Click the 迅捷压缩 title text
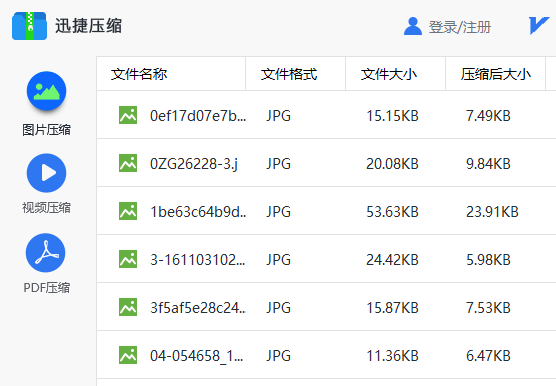 (x=88, y=26)
